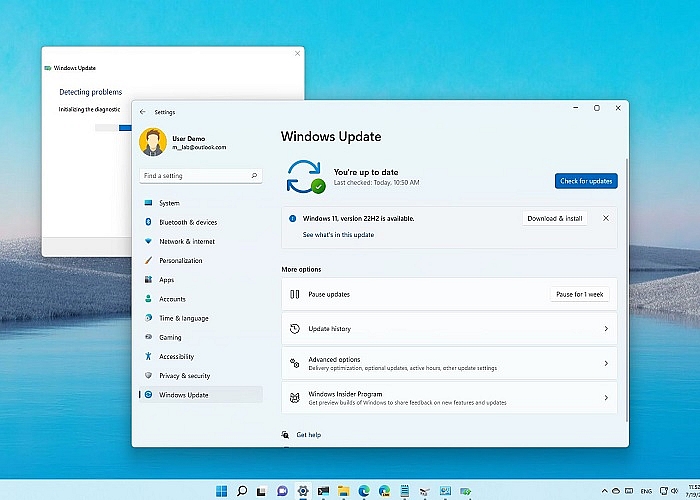Open Bluetooth & devices settings

click(x=201, y=222)
